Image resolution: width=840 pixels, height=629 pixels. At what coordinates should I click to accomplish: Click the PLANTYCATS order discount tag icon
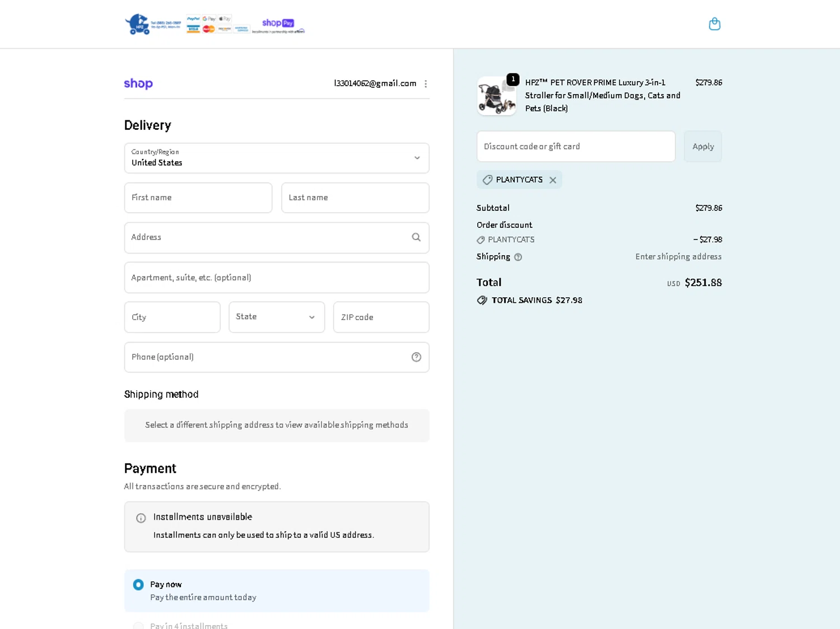tap(480, 240)
